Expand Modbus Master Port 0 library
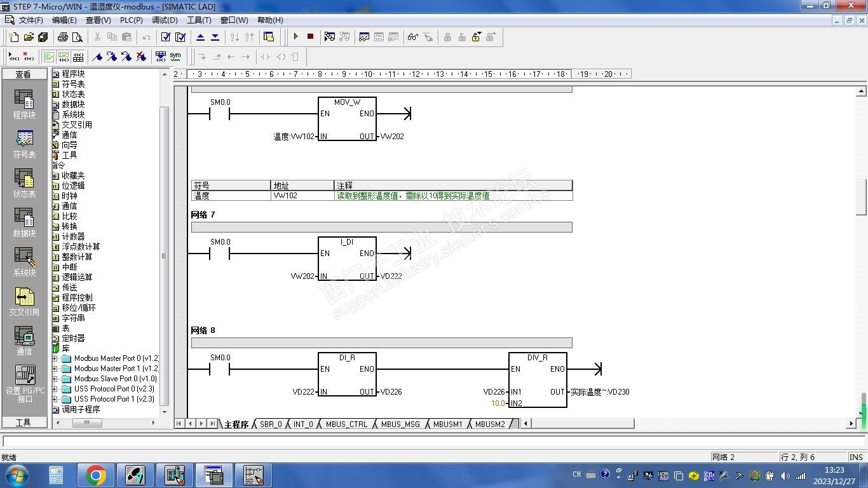 pos(55,358)
